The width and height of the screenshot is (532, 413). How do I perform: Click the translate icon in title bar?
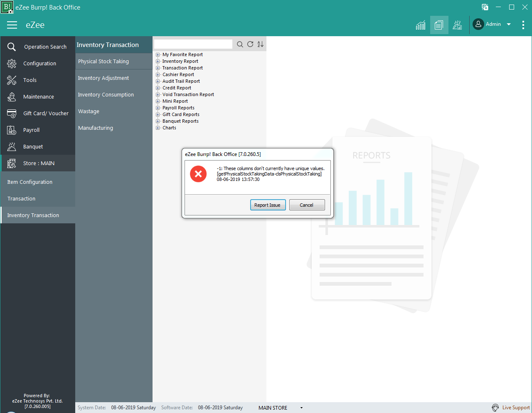tap(485, 7)
